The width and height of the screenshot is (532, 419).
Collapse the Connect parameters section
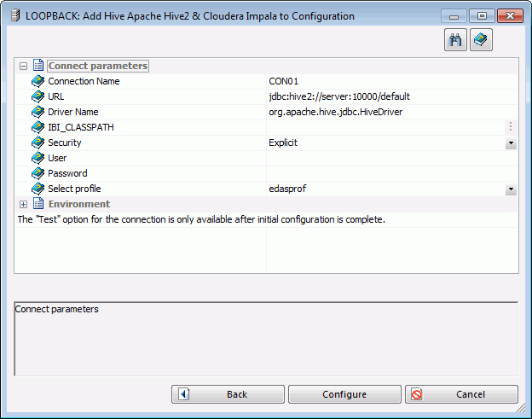(23, 66)
